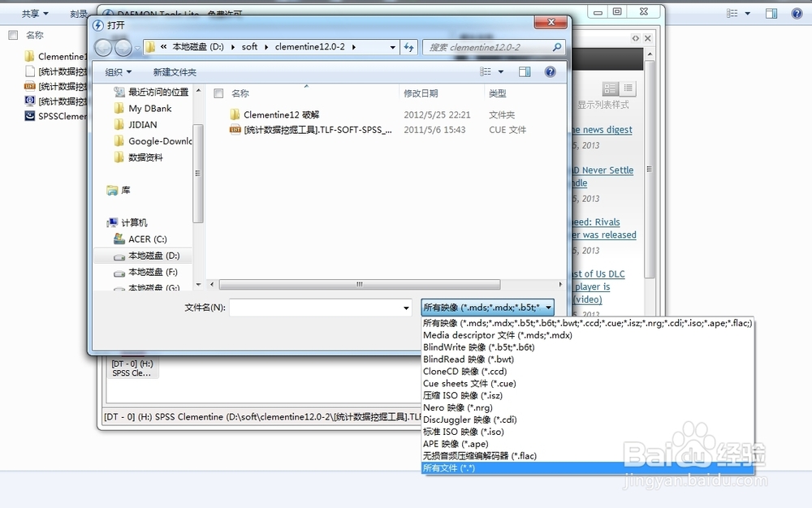This screenshot has height=508, width=812.
Task: Click the Back arrow in Open dialog
Action: [103, 48]
